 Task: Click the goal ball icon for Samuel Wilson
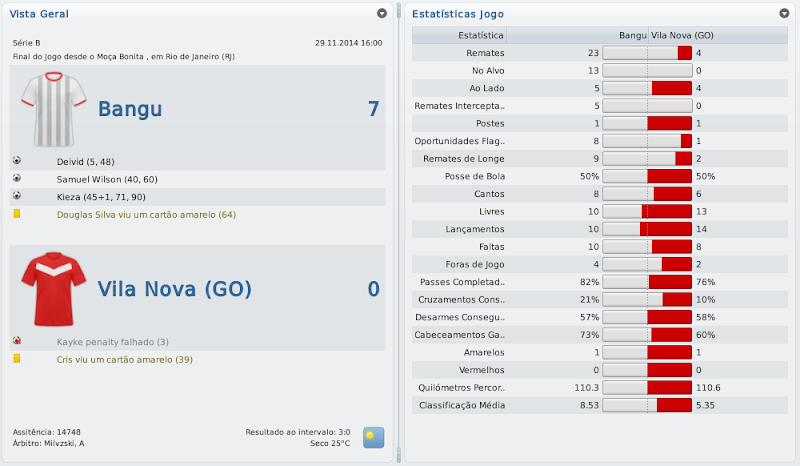(17, 178)
